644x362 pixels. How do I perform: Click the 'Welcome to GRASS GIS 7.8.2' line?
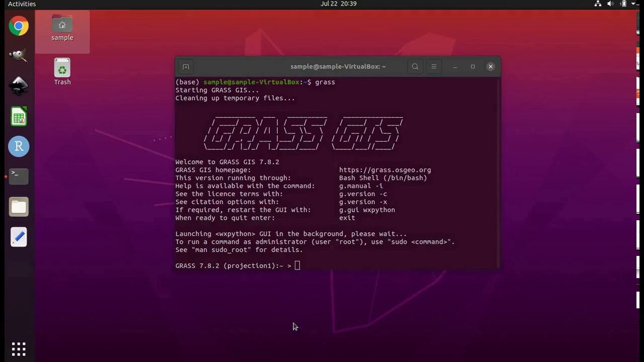(227, 162)
